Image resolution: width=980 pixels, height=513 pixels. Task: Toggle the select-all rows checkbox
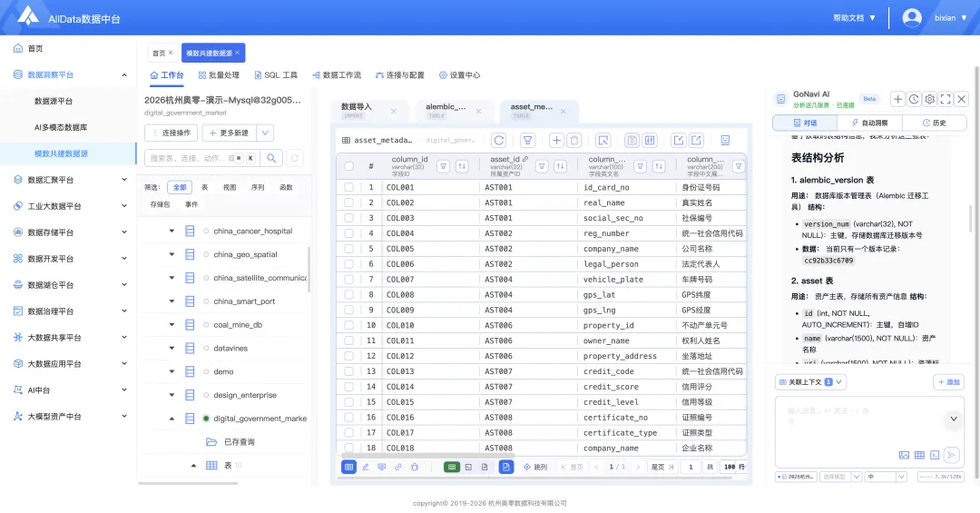(348, 166)
